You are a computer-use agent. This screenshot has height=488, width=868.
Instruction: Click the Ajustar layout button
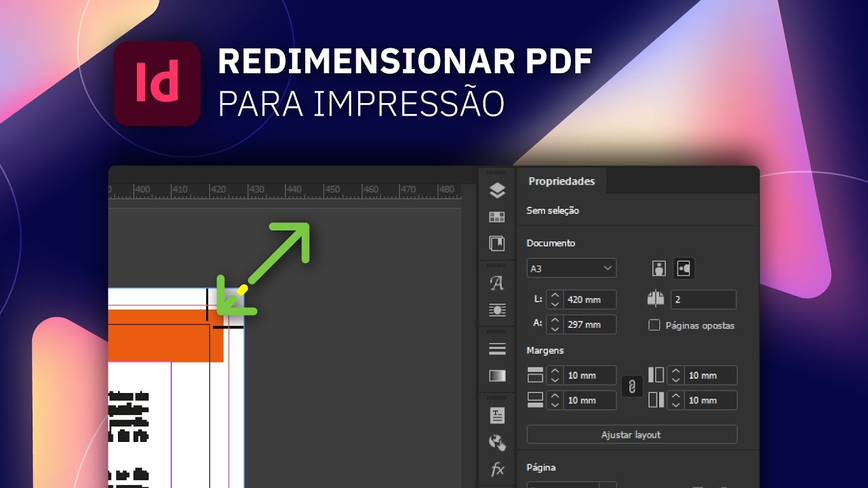[x=631, y=434]
